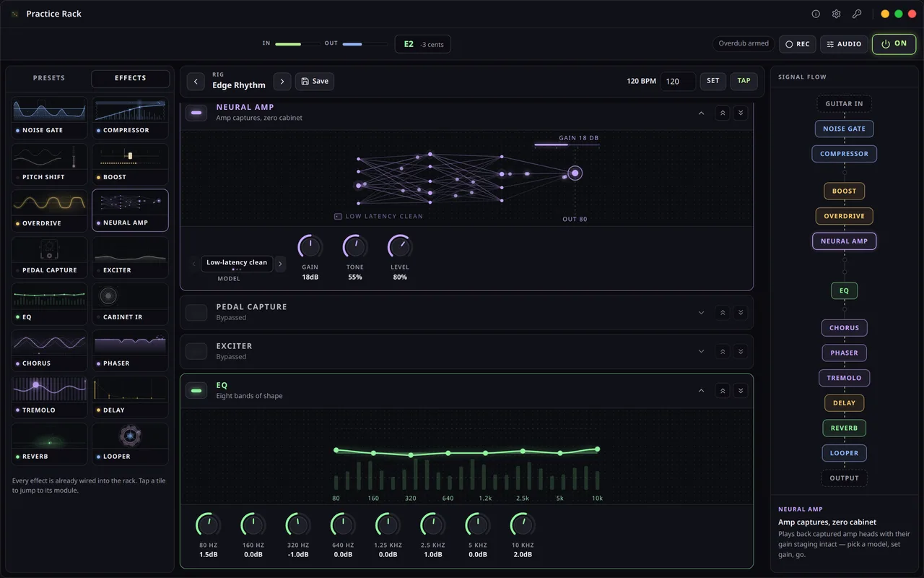Image resolution: width=924 pixels, height=578 pixels.
Task: Toggle the Overdub armed indicator
Action: 744,44
